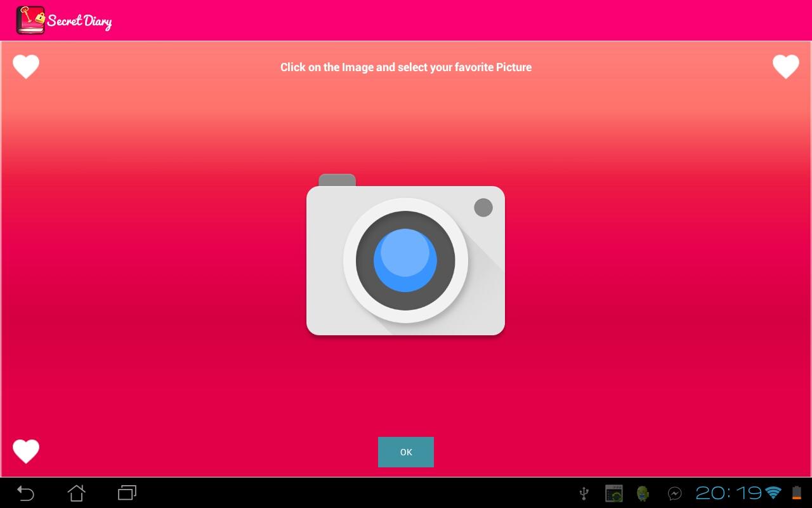Open the window-with-refresh notification icon
Viewport: 812px width, 508px height.
(614, 493)
